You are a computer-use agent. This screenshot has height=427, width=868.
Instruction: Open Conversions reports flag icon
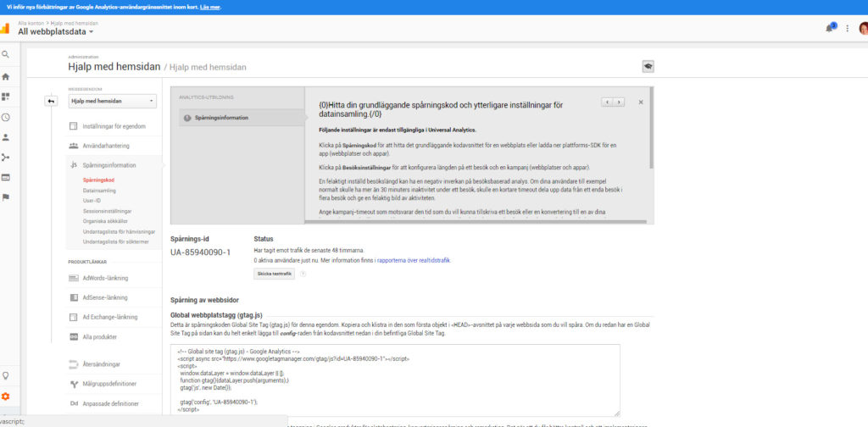(6, 197)
